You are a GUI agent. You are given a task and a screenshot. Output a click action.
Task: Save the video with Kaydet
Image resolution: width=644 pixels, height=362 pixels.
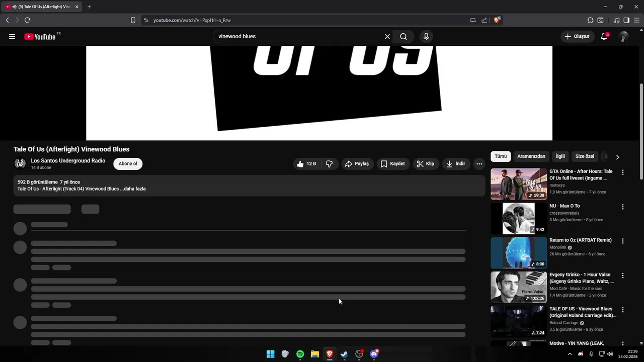[392, 164]
